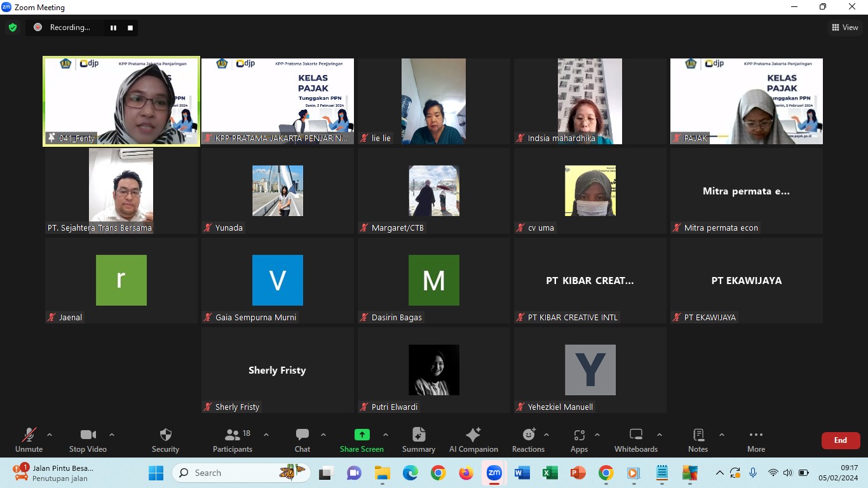868x488 pixels.
Task: Open the View layout menu
Action: 845,27
